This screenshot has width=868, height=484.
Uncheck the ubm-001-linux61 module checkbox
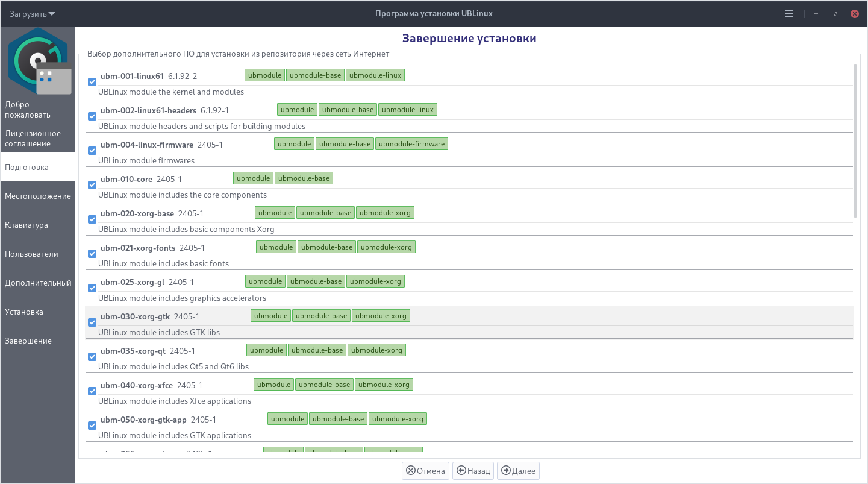(92, 82)
